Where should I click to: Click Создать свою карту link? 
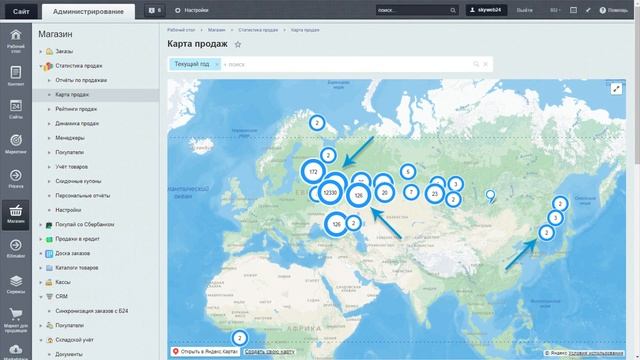[269, 351]
